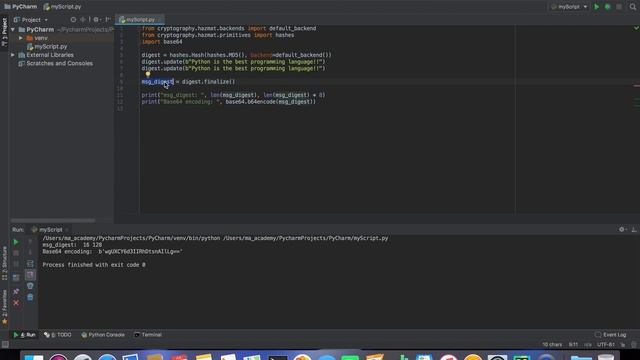The width and height of the screenshot is (640, 360).
Task: Click the UTF-8 encoding in status bar
Action: click(606, 345)
